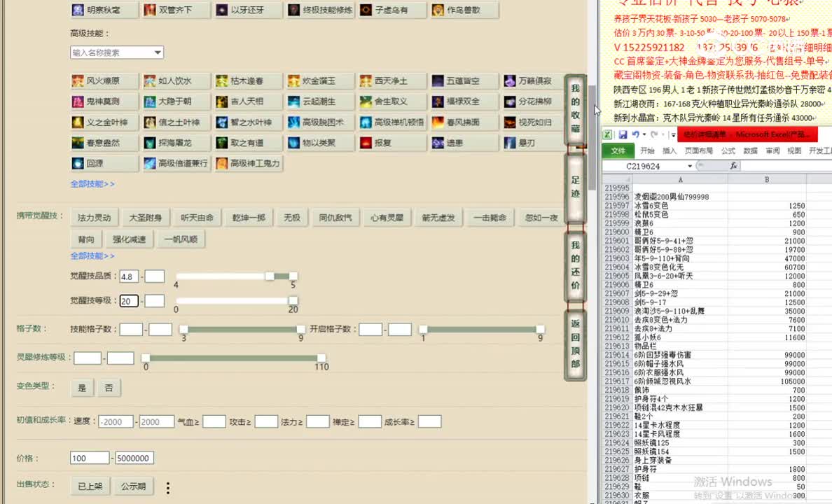
Task: Select the 舍生取义 skill
Action: (x=392, y=101)
